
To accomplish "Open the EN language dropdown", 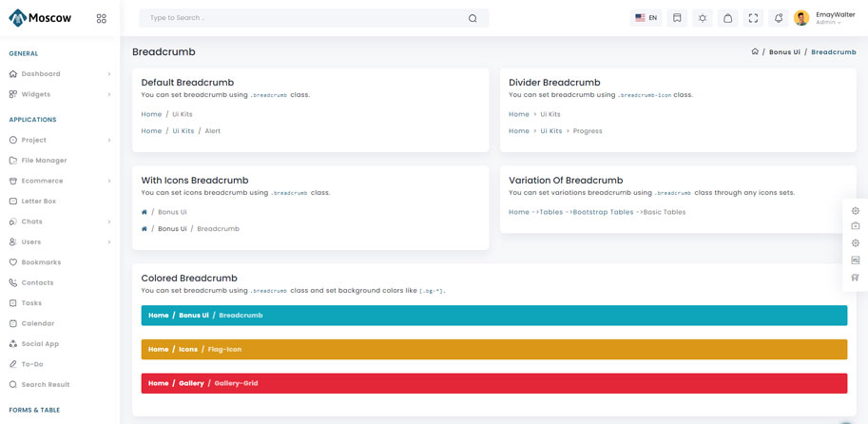I will 646,18.
